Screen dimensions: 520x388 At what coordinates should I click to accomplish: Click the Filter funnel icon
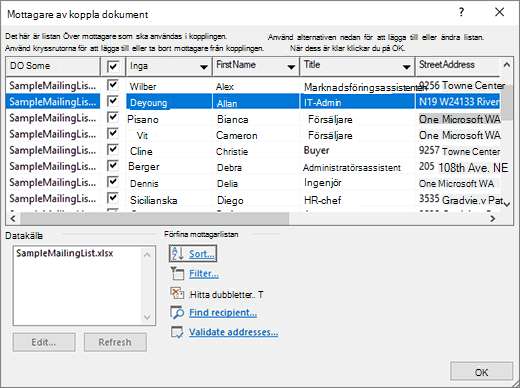(177, 273)
